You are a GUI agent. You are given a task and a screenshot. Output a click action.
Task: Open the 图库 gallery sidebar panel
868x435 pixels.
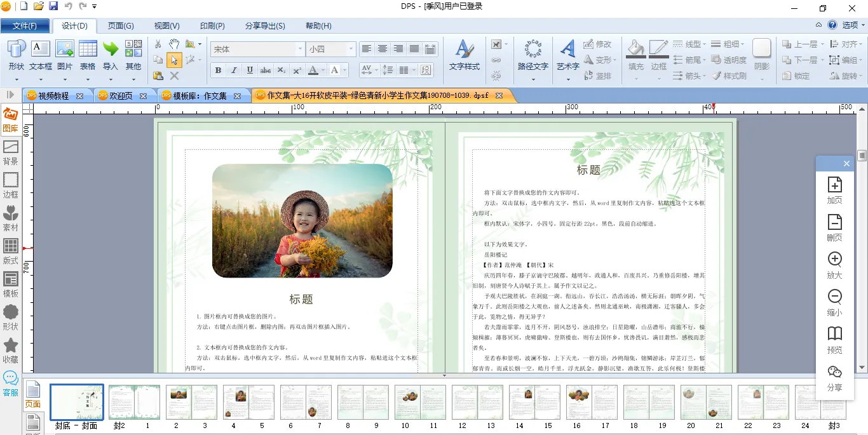pos(11,119)
